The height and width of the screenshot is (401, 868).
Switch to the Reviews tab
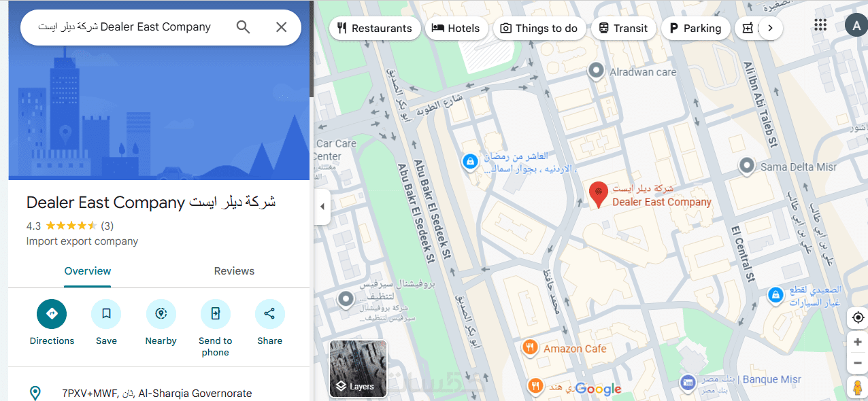(234, 271)
